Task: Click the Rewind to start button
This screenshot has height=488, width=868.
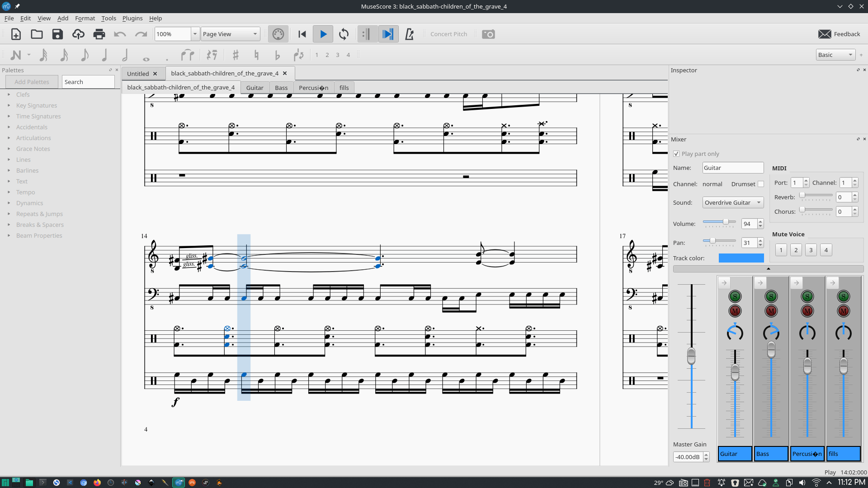Action: (x=302, y=34)
